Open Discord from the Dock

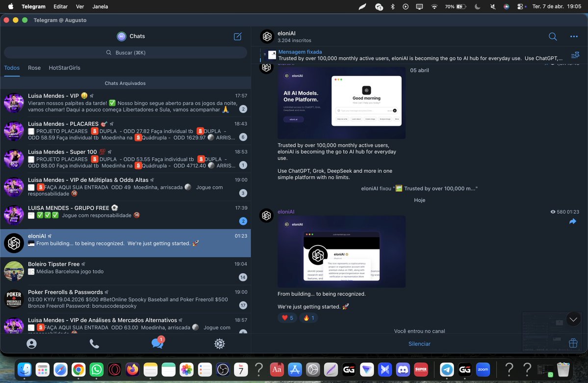[x=403, y=370]
